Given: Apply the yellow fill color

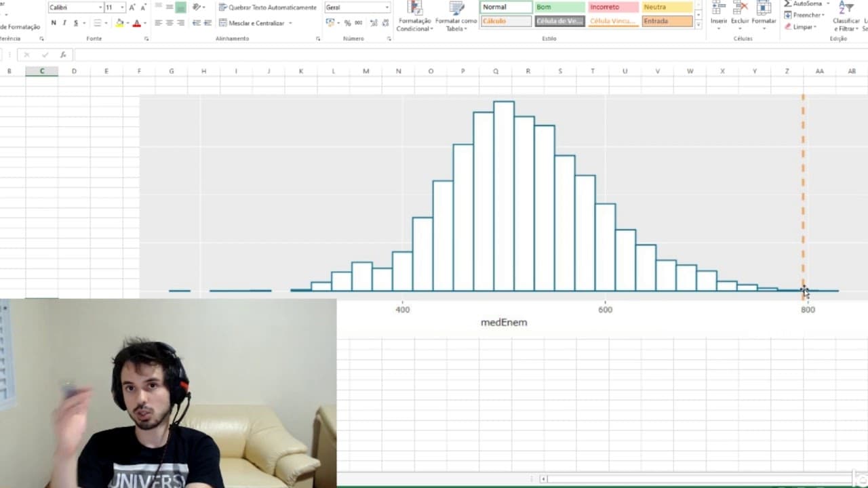Looking at the screenshot, I should [119, 23].
